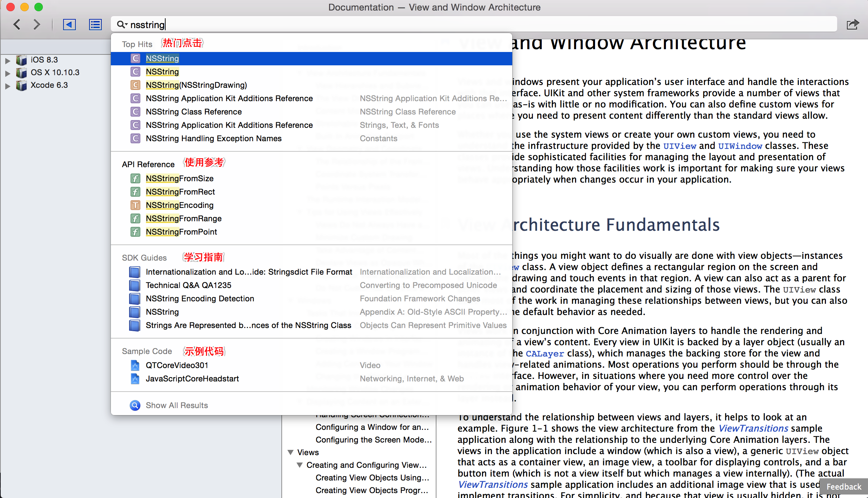Open the search options magnifier menu
Screen dimensions: 868x498
point(122,25)
